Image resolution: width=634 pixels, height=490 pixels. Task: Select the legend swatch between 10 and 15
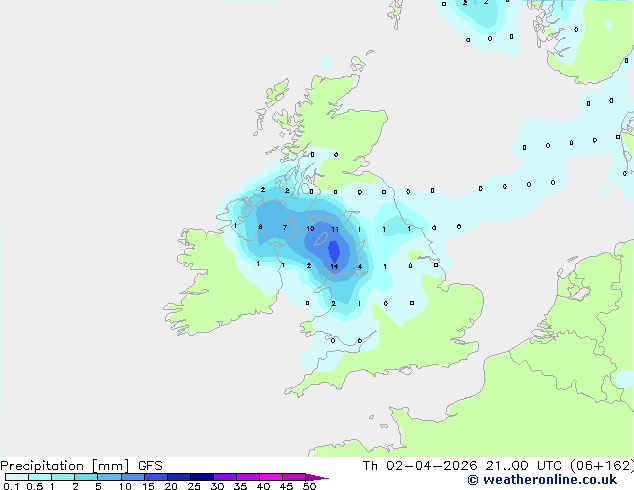tap(133, 477)
